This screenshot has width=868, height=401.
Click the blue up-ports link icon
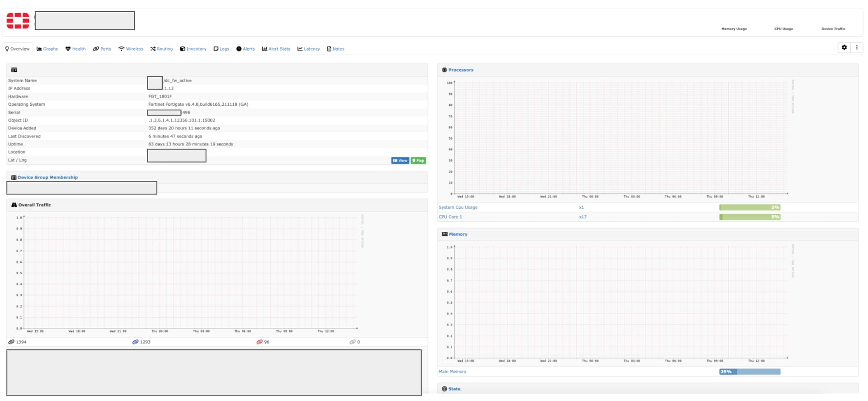point(135,342)
